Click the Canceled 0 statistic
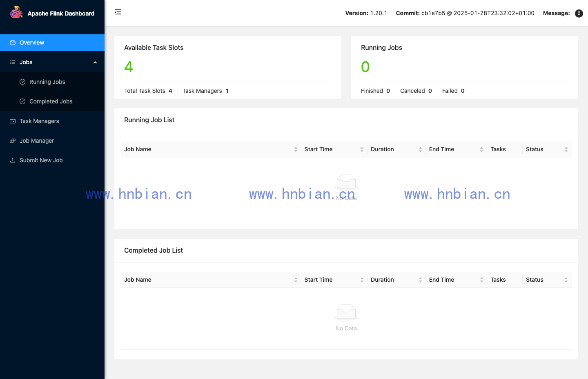The height and width of the screenshot is (379, 588). [416, 91]
